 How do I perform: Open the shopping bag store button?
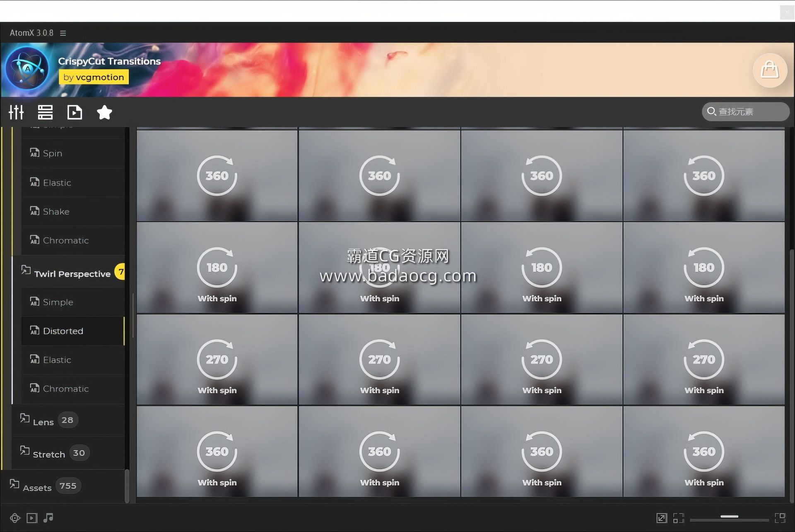click(x=770, y=70)
